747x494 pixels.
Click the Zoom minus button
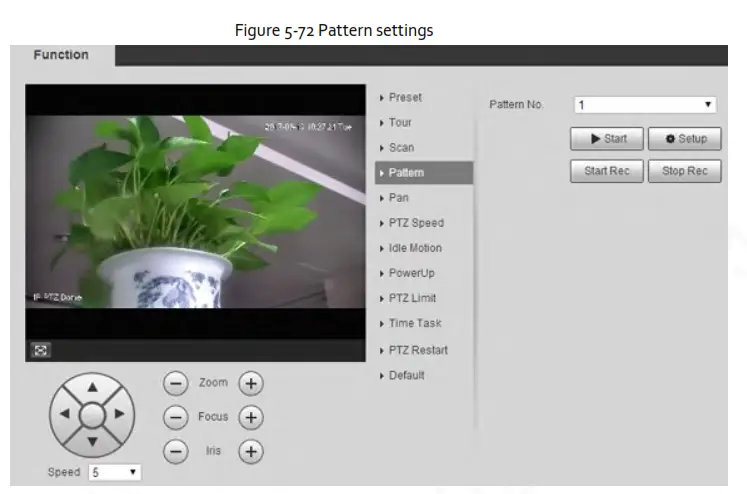[x=175, y=383]
